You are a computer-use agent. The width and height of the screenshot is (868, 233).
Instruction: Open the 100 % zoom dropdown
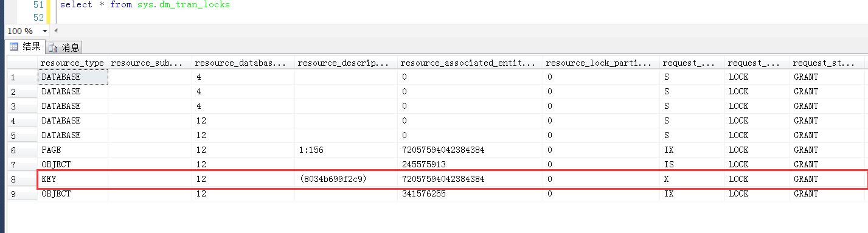[45, 31]
